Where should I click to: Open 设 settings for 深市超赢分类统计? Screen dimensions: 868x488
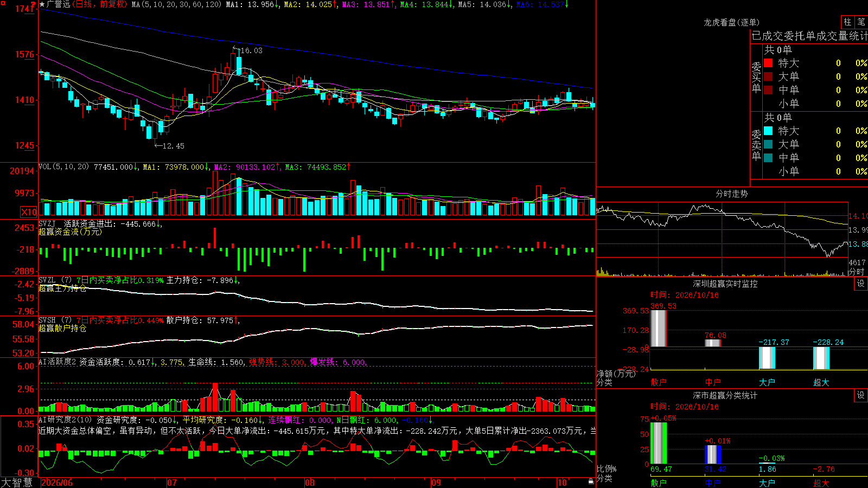(x=861, y=395)
